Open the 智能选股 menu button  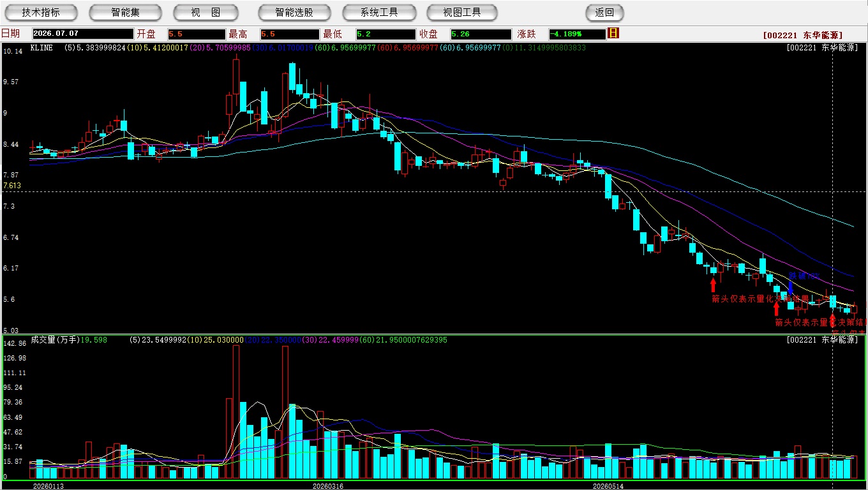[x=294, y=12]
